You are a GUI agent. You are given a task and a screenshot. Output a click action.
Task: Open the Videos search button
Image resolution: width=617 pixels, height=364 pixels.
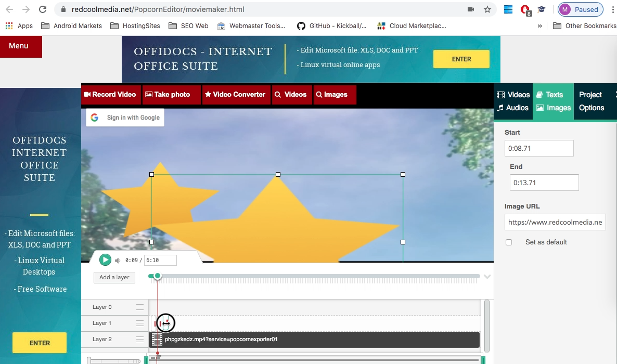tap(291, 95)
